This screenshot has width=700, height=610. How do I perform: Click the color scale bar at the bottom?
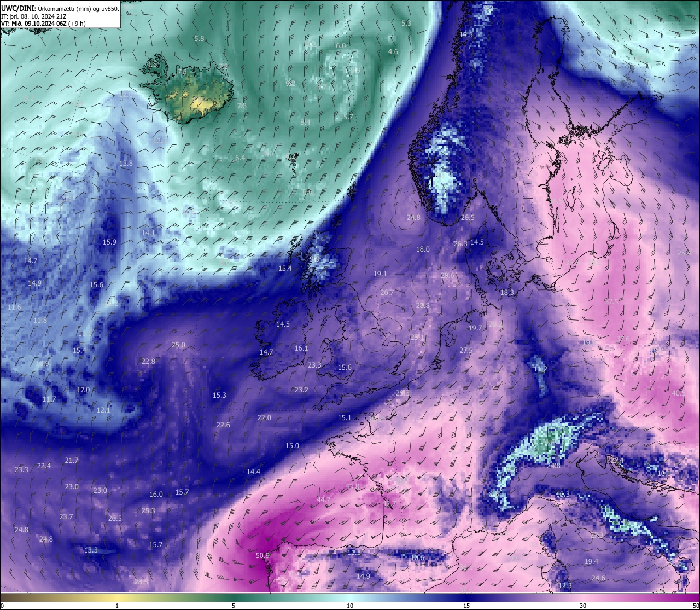click(350, 597)
